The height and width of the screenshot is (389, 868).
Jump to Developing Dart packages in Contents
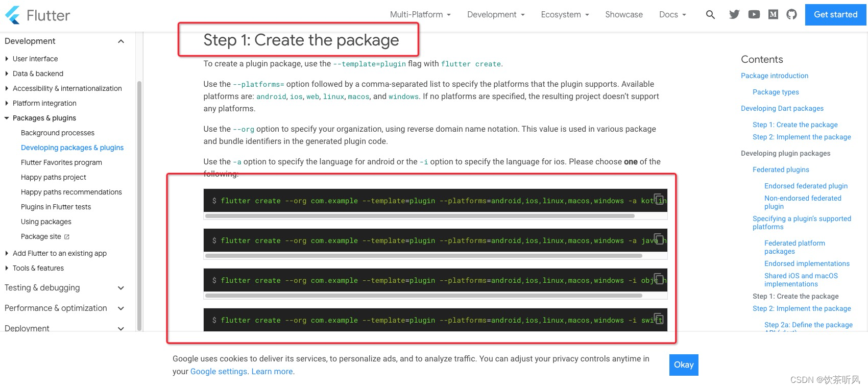tap(782, 108)
